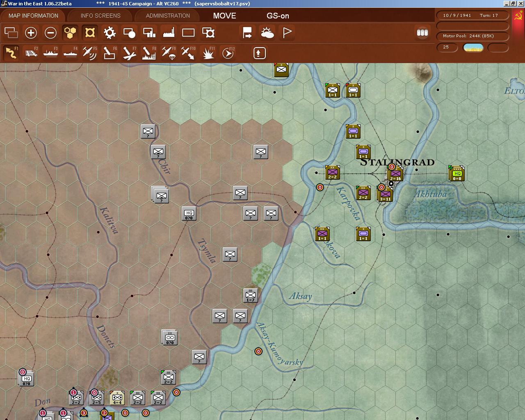Click the Motor Pool 244K readout

(x=472, y=36)
